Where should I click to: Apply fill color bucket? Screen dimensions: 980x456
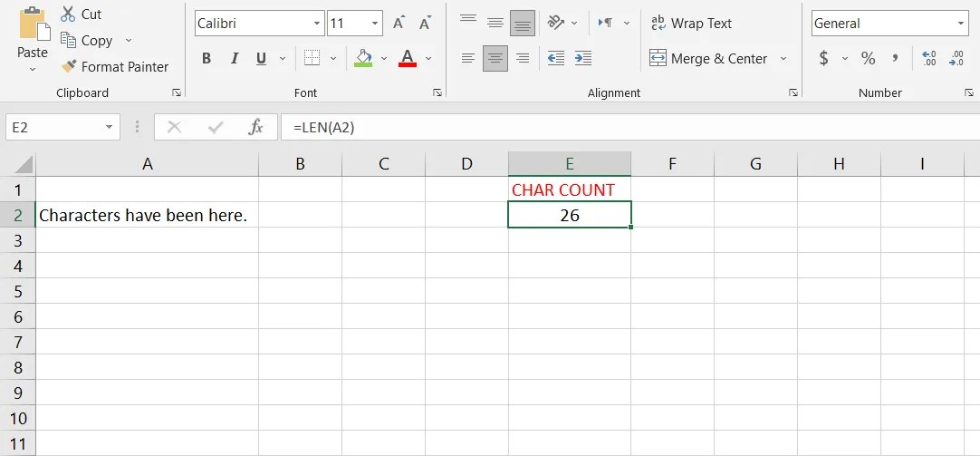tap(363, 58)
